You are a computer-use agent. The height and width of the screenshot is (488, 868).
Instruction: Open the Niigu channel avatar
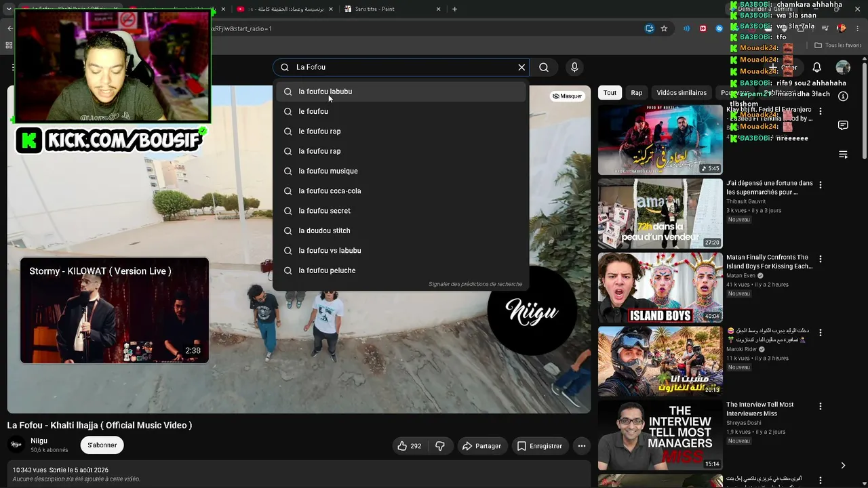(16, 445)
